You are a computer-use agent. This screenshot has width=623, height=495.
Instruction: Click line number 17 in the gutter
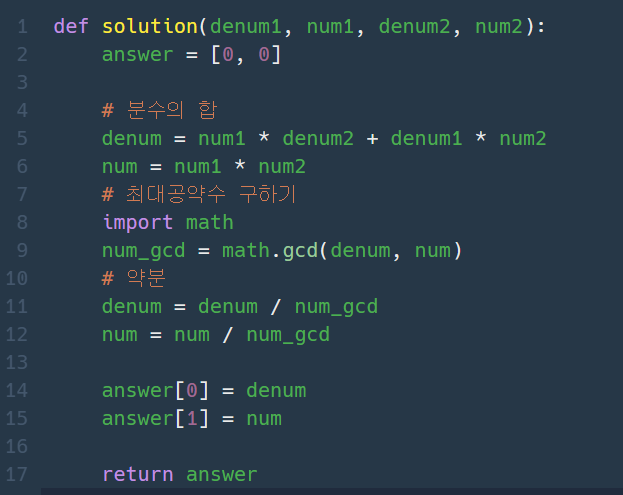point(17,475)
